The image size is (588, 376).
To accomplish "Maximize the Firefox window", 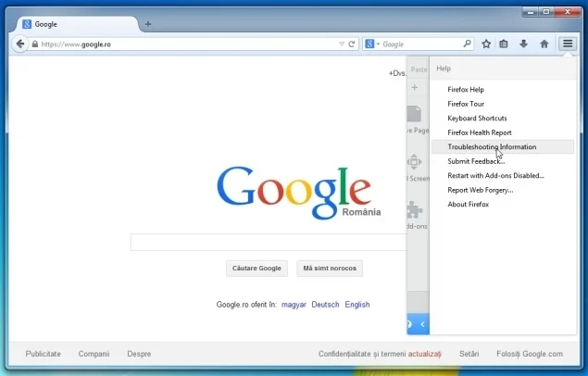I will 546,12.
